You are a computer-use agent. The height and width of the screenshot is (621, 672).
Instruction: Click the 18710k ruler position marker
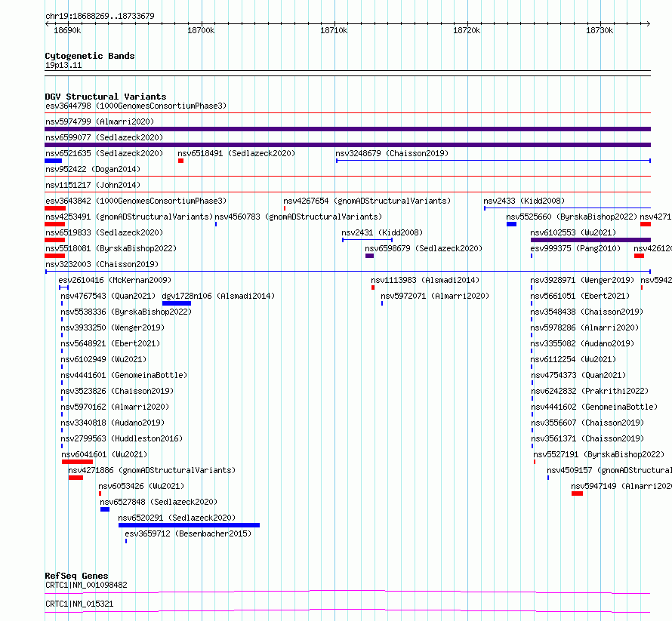click(334, 30)
